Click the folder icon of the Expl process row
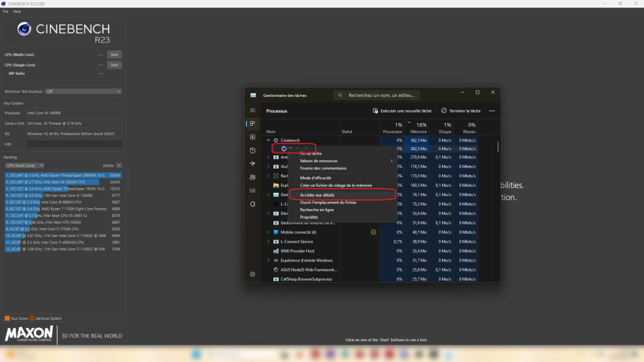The width and height of the screenshot is (644, 362). (x=276, y=185)
